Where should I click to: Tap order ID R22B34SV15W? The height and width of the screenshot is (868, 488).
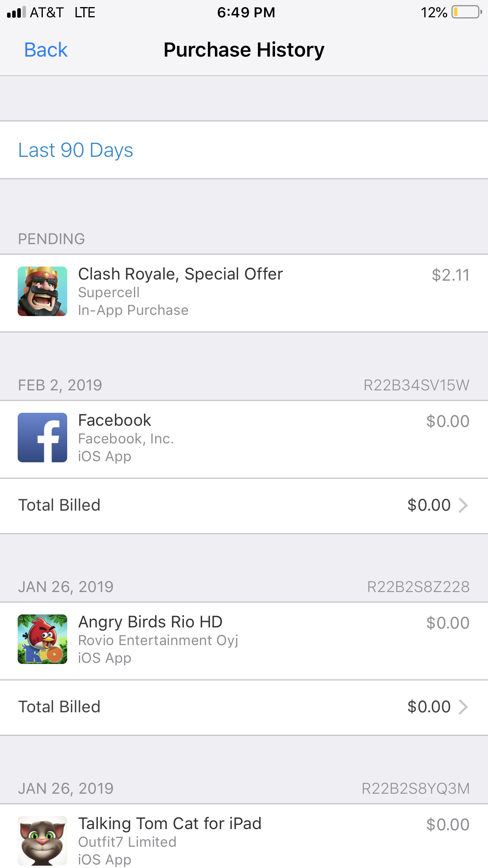pyautogui.click(x=416, y=385)
